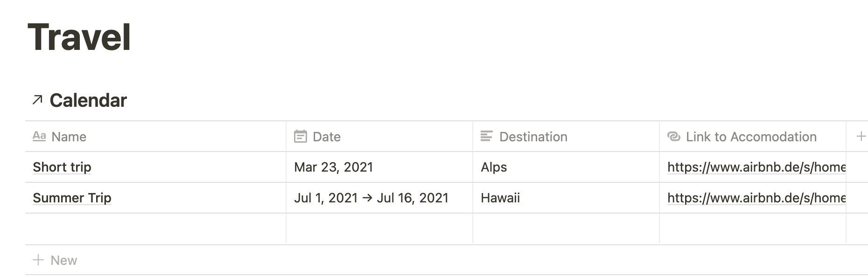
Task: Click the Aa text icon in Name column
Action: coord(39,136)
